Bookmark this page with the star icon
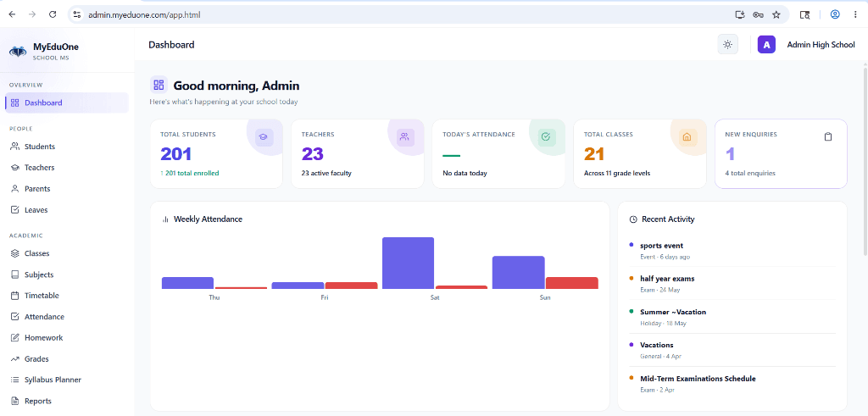This screenshot has height=416, width=868. [776, 15]
